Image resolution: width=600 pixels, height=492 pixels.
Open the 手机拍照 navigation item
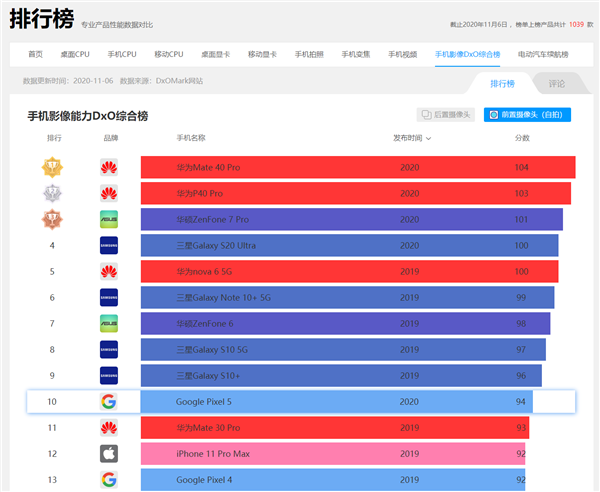tap(310, 54)
